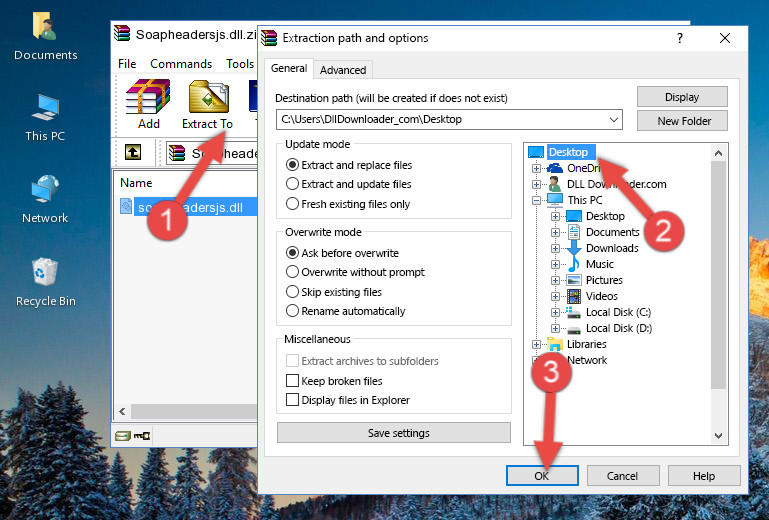Click the Music note icon in tree
Viewport: 769px width, 520px height.
click(574, 264)
